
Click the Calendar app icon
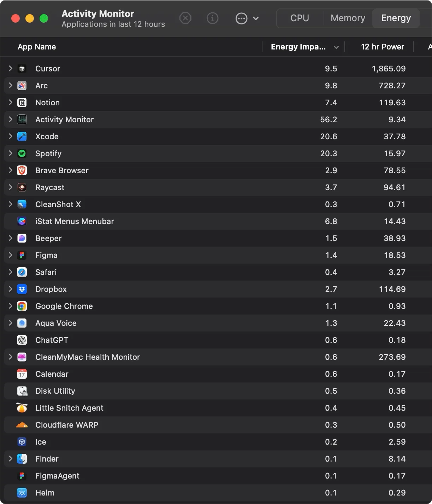coord(22,374)
